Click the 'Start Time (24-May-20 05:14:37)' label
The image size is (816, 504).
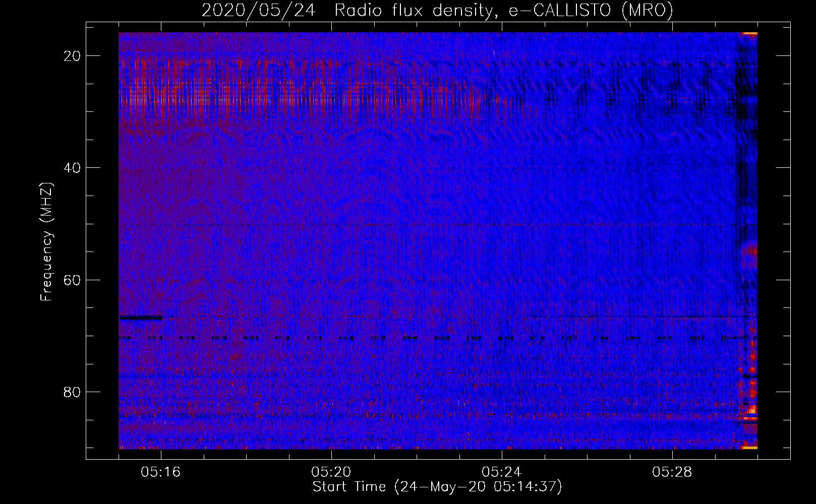tap(437, 487)
